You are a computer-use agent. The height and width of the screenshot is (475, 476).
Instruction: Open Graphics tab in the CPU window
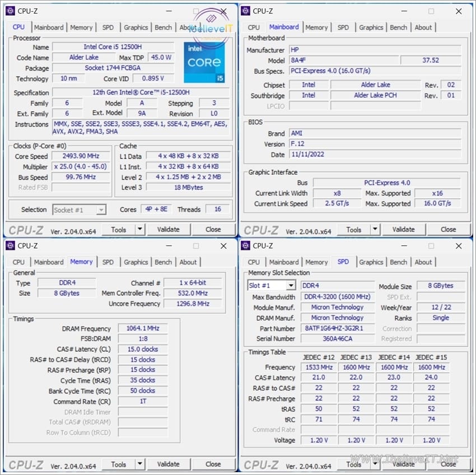[x=136, y=27]
